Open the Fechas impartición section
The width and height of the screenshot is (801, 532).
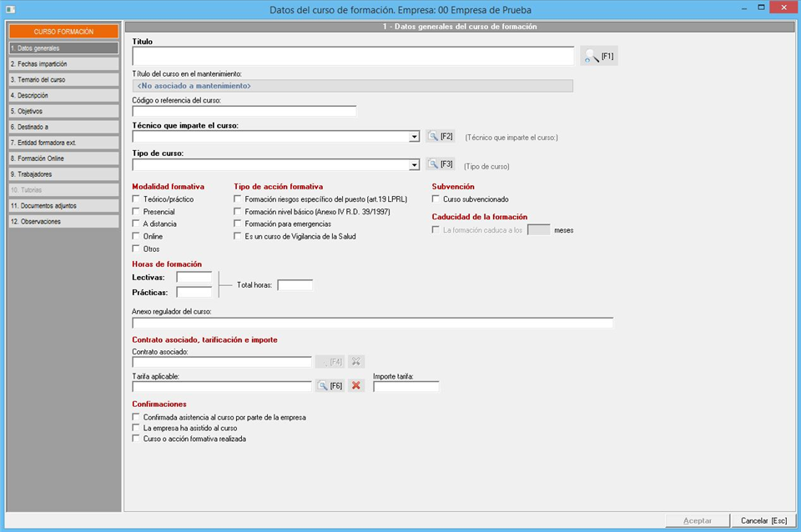63,64
